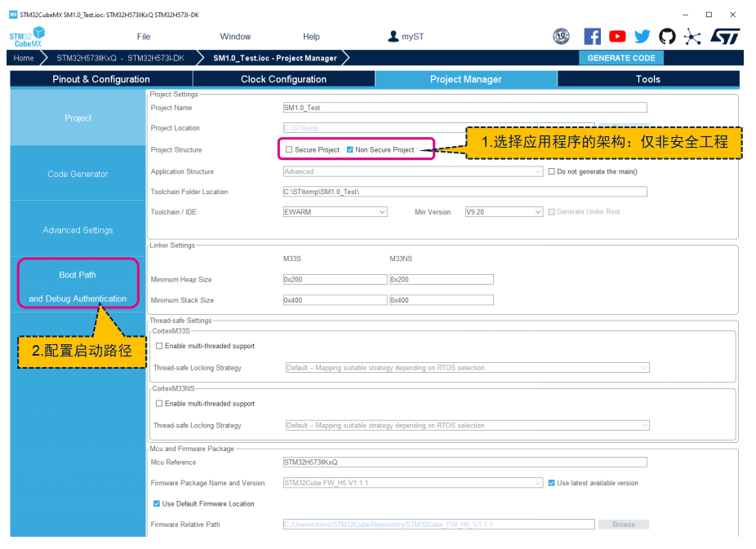Viewport: 756px width, 549px height.
Task: Click the Project Location field
Action: [x=438, y=127]
